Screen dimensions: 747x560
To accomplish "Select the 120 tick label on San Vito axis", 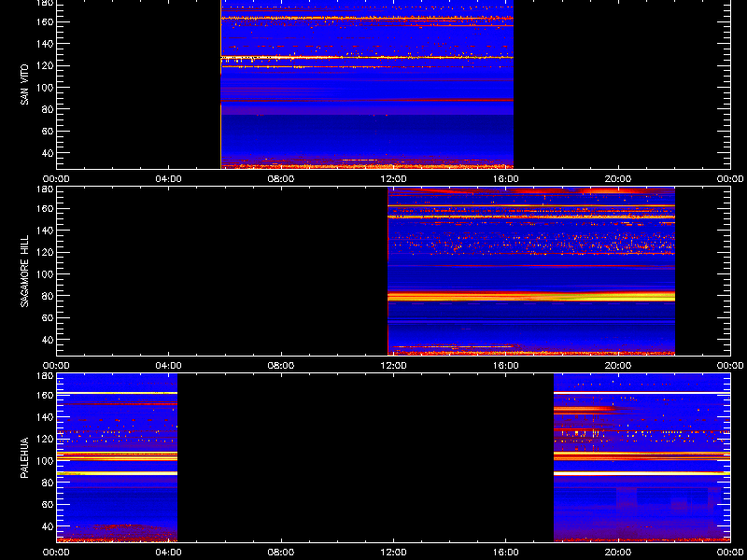I will click(46, 65).
